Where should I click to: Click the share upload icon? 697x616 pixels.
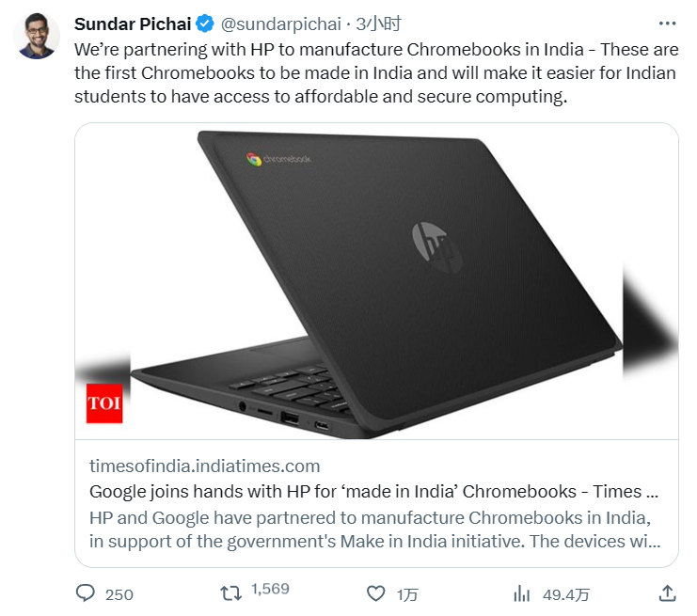point(667,593)
